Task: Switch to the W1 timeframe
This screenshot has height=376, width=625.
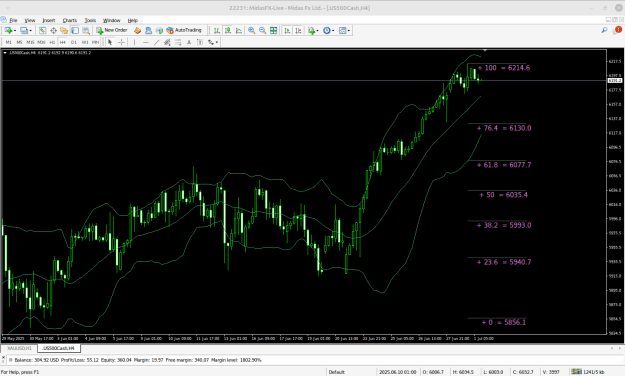Action: pyautogui.click(x=85, y=42)
